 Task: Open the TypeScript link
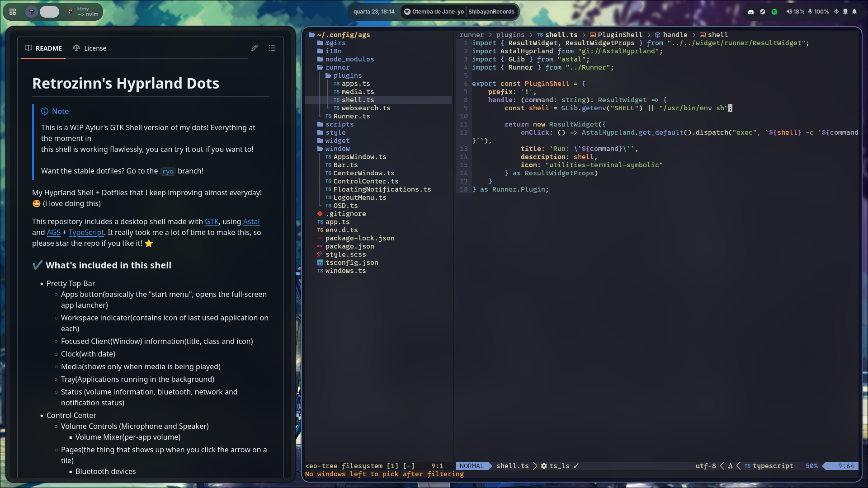pos(86,232)
